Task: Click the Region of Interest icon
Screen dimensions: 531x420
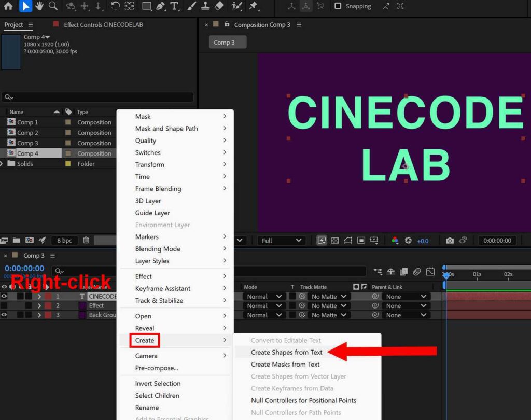Action: coord(361,241)
